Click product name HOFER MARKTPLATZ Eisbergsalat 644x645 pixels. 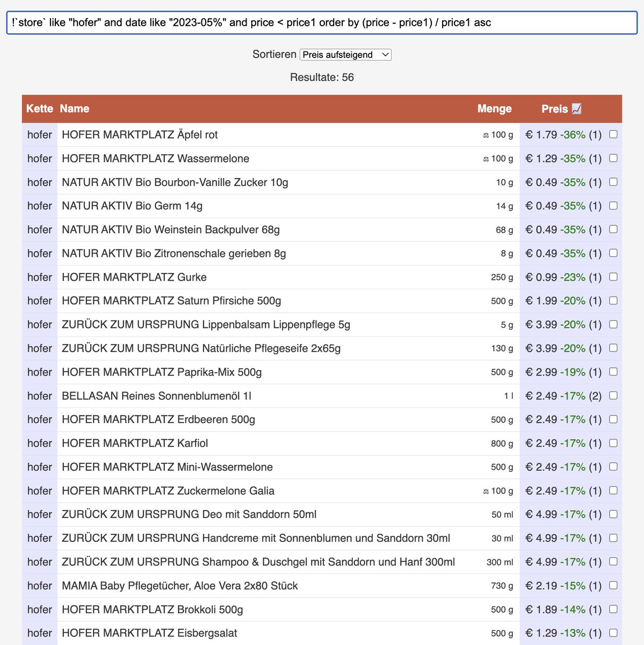[x=149, y=633]
